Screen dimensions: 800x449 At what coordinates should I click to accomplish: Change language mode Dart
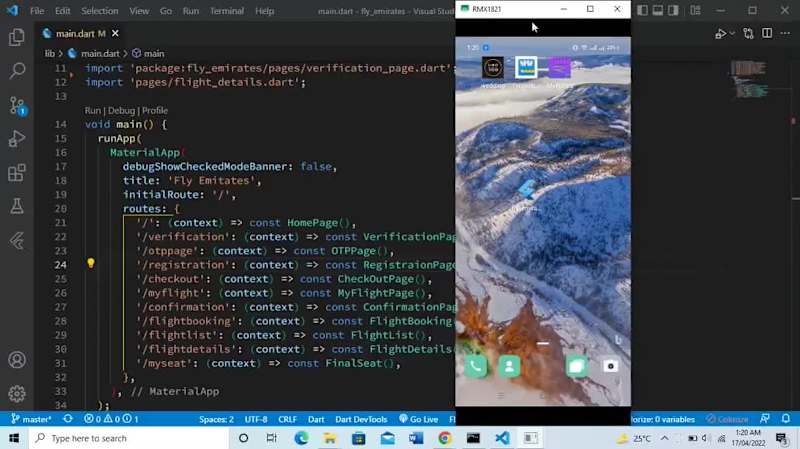[x=316, y=419]
